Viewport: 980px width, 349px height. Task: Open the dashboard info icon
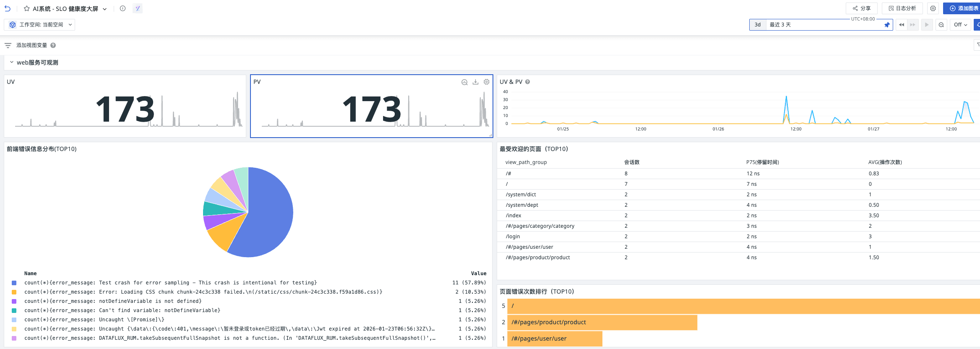point(122,8)
